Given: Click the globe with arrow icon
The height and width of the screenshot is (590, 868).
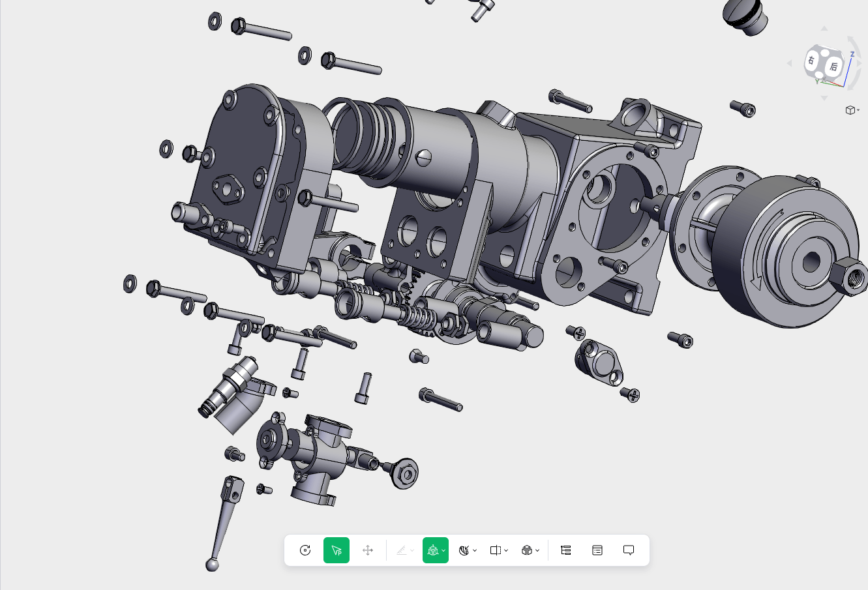Looking at the screenshot, I should point(464,550).
